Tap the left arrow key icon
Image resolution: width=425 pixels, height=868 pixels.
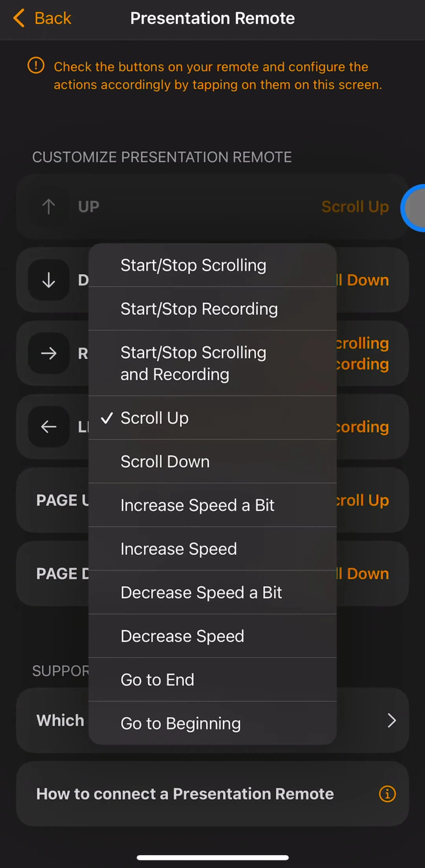(x=49, y=427)
